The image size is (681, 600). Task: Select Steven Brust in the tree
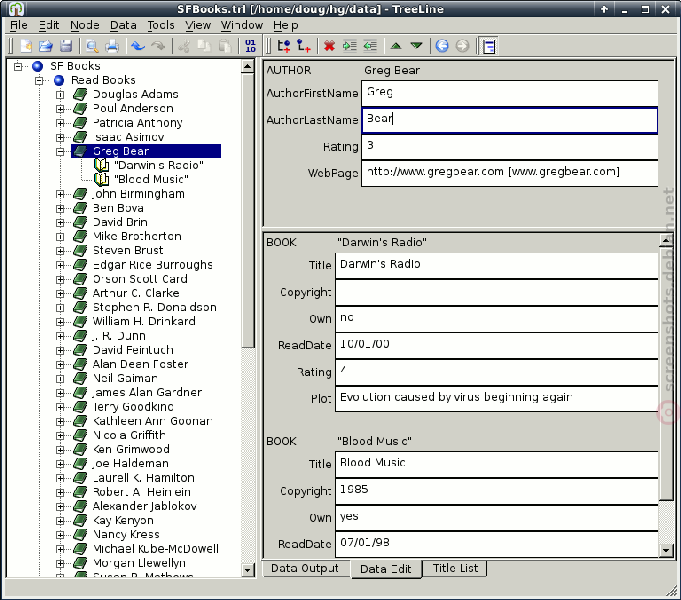[128, 250]
